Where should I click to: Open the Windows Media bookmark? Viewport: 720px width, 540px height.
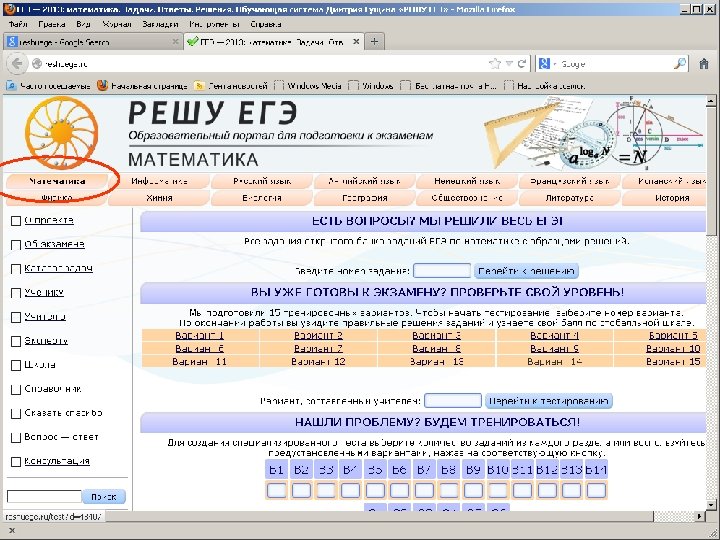[308, 86]
